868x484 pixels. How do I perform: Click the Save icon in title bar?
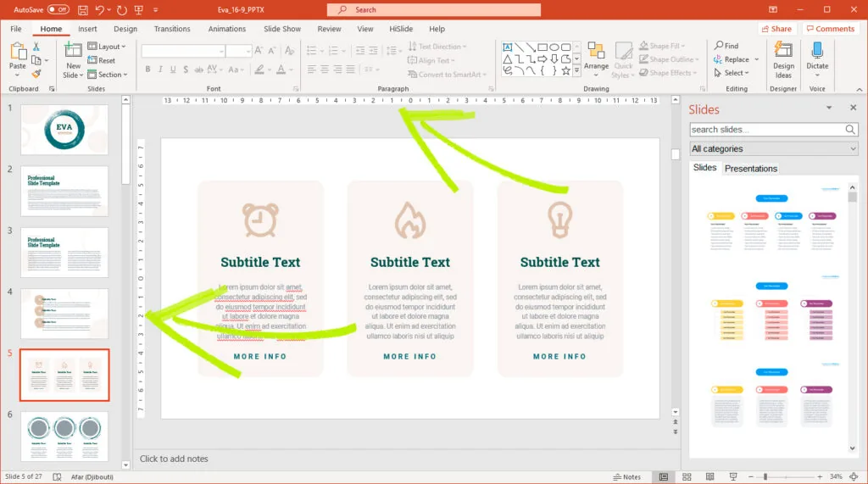coord(82,10)
